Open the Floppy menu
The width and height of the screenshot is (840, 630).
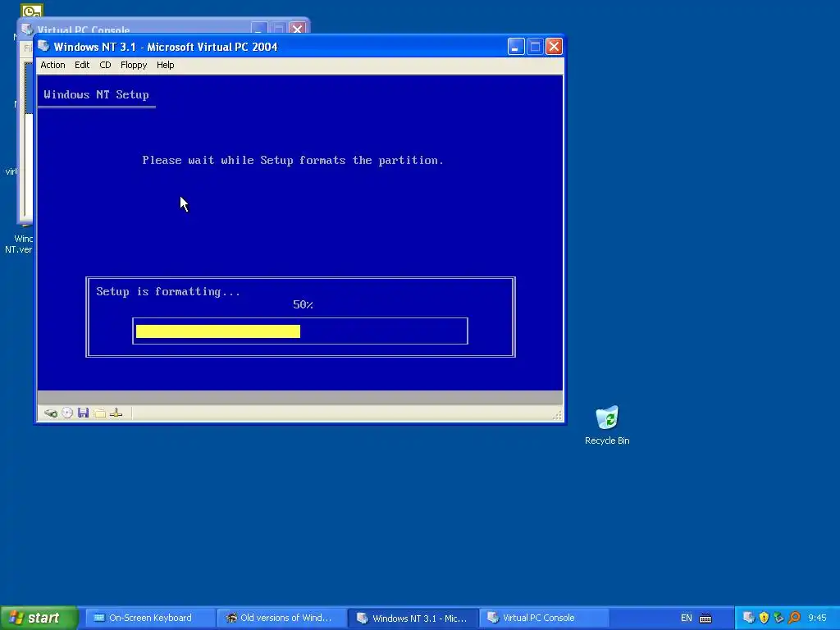coord(134,65)
